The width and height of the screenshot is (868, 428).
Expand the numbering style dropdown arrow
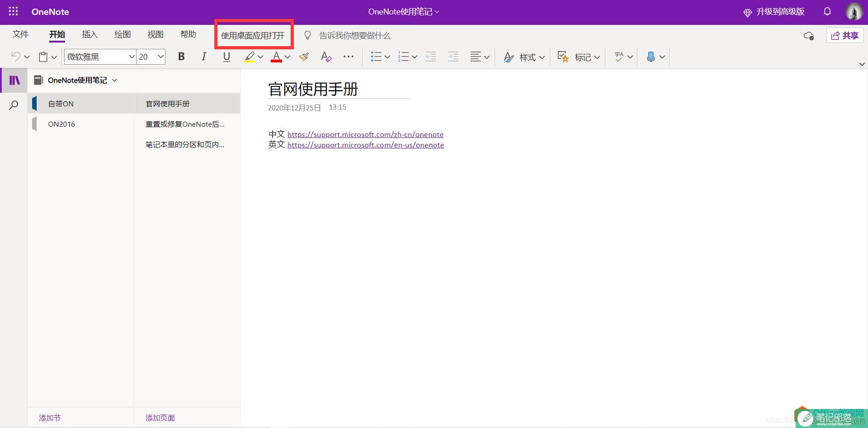point(414,57)
